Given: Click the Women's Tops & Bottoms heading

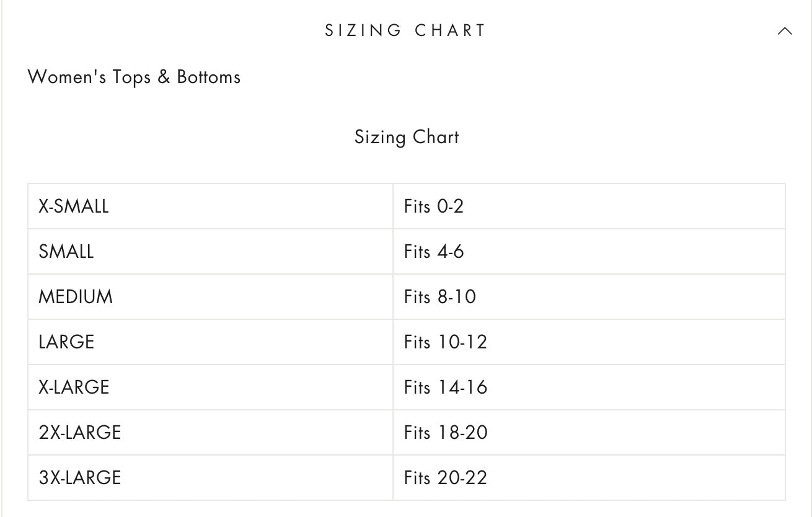Looking at the screenshot, I should [134, 77].
